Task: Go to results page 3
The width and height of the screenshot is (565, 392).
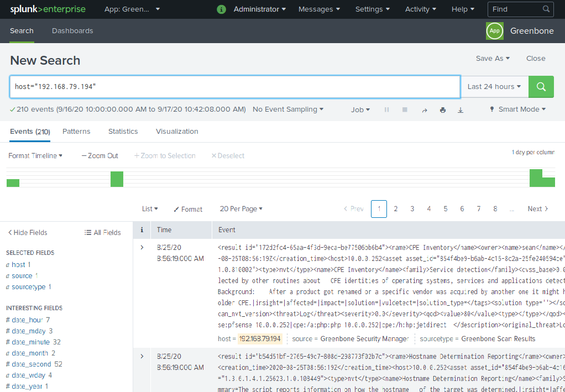Action: click(x=412, y=209)
